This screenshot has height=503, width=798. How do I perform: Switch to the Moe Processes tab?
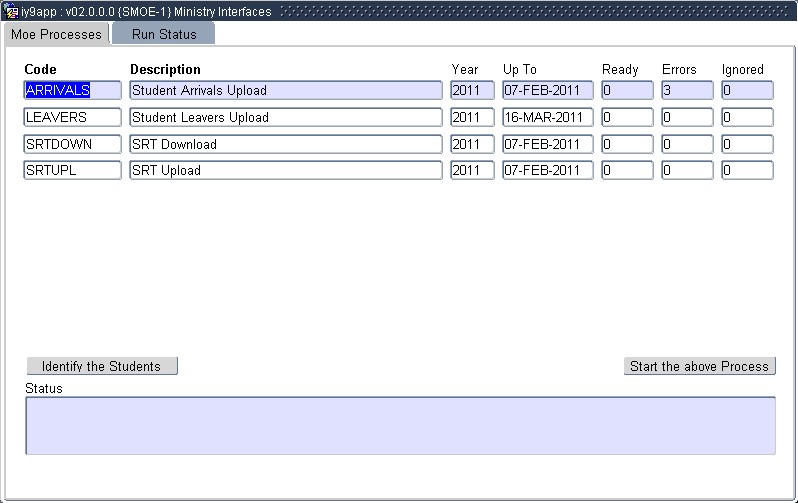click(56, 34)
